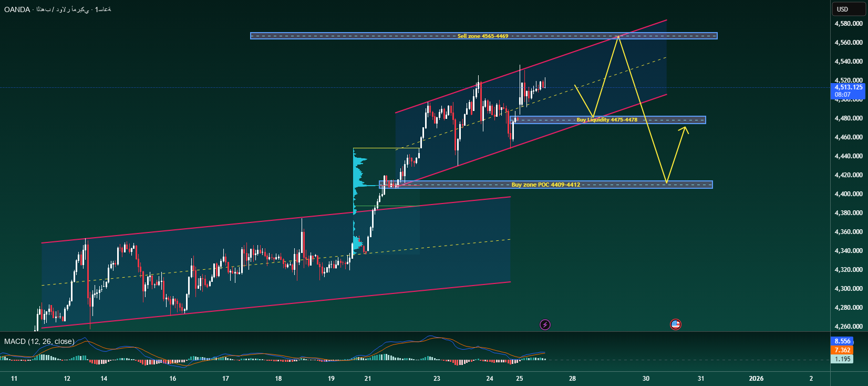Click the Buy zone POC 4409-4412 box

click(x=545, y=185)
